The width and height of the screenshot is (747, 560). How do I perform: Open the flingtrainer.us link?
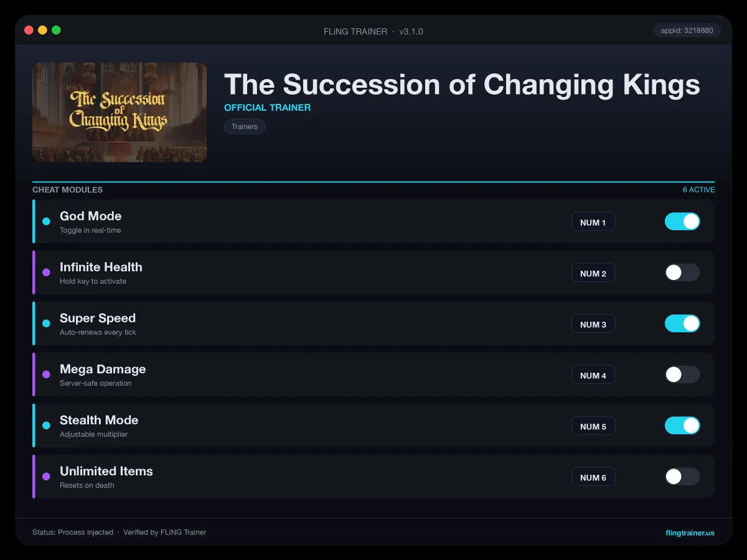[690, 533]
